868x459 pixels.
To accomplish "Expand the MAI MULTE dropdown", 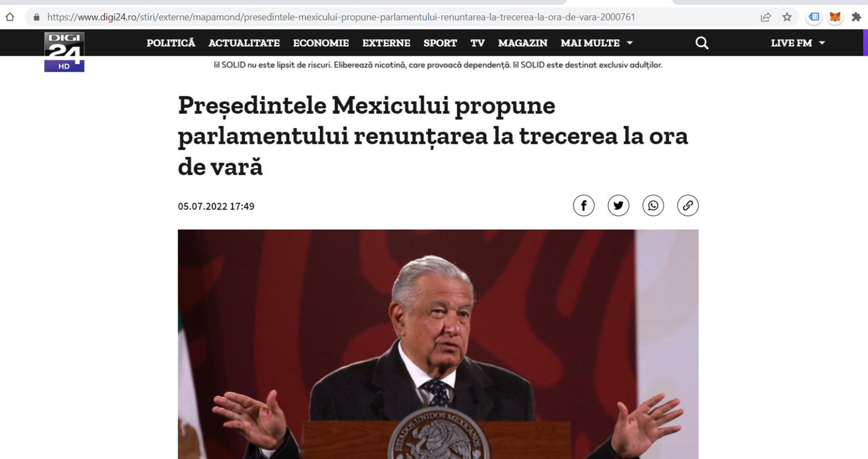I will point(597,43).
